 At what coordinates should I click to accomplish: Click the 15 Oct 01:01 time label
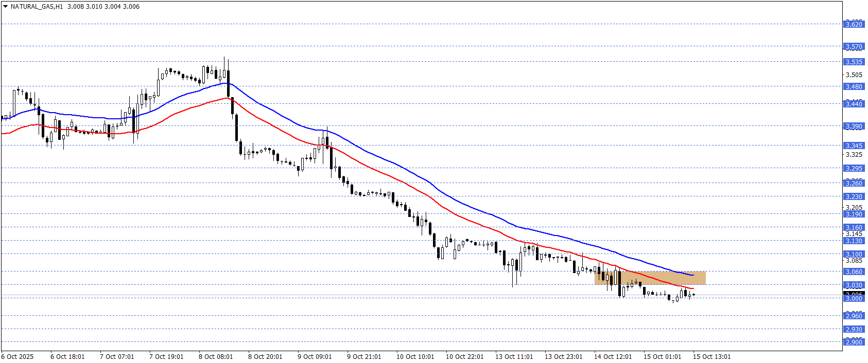(x=662, y=357)
